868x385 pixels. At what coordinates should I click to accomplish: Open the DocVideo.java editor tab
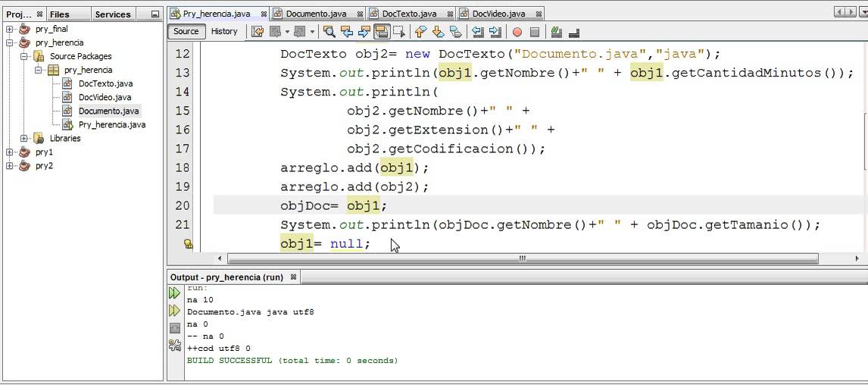point(499,14)
